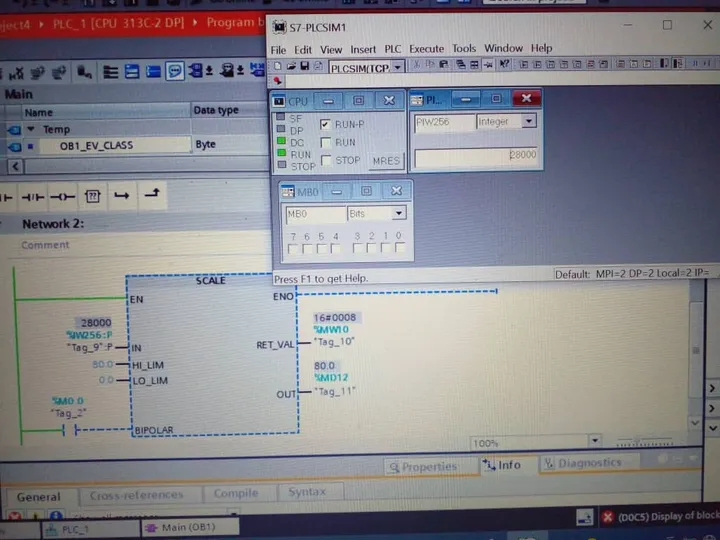720x540 pixels.
Task: Click the open file icon in PLCSIM
Action: [291, 66]
